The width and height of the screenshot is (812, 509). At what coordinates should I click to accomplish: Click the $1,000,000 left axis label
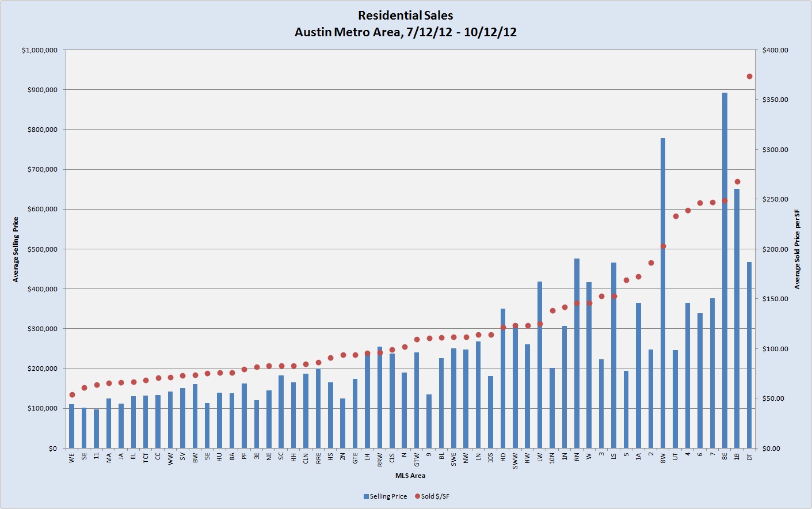40,50
